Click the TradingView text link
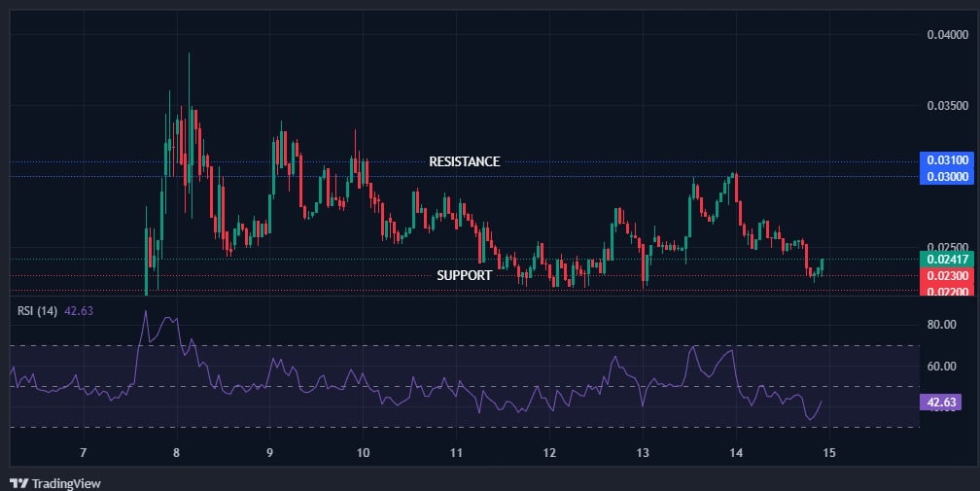This screenshot has width=980, height=491. pyautogui.click(x=65, y=483)
